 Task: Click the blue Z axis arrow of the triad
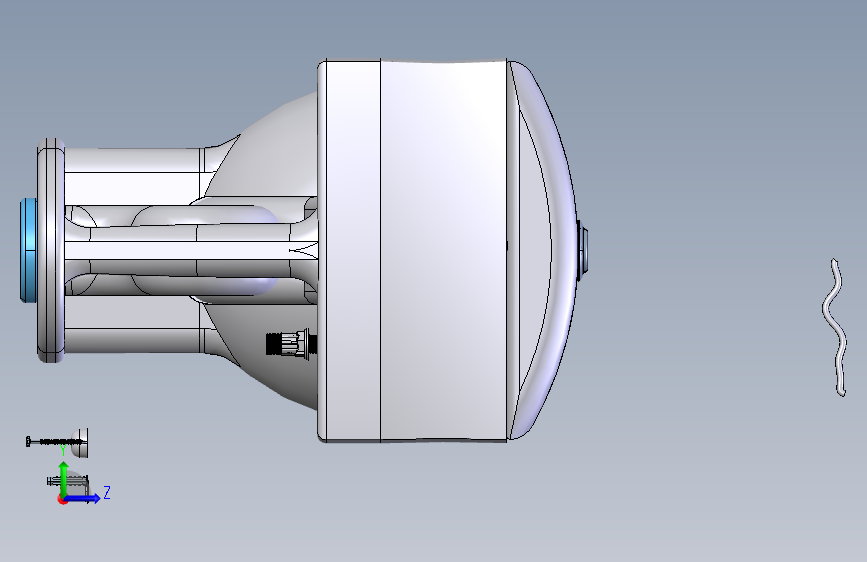coord(83,498)
